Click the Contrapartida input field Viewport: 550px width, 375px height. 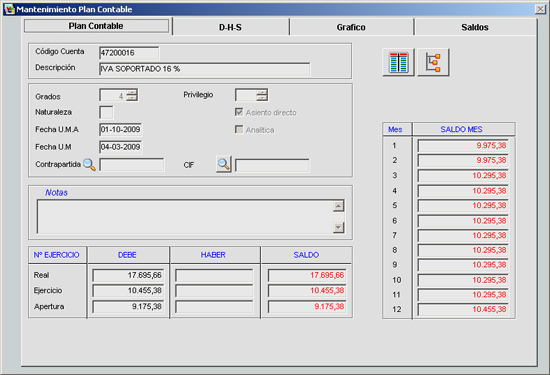tap(132, 165)
